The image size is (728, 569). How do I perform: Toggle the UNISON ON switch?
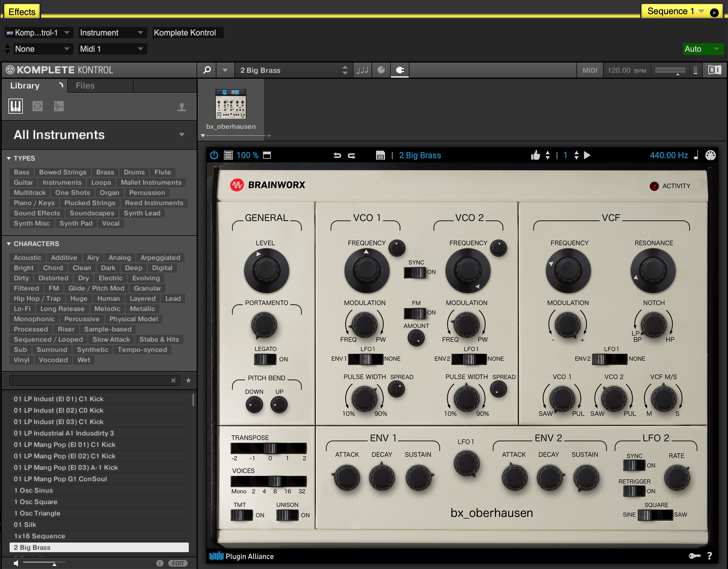tap(287, 515)
